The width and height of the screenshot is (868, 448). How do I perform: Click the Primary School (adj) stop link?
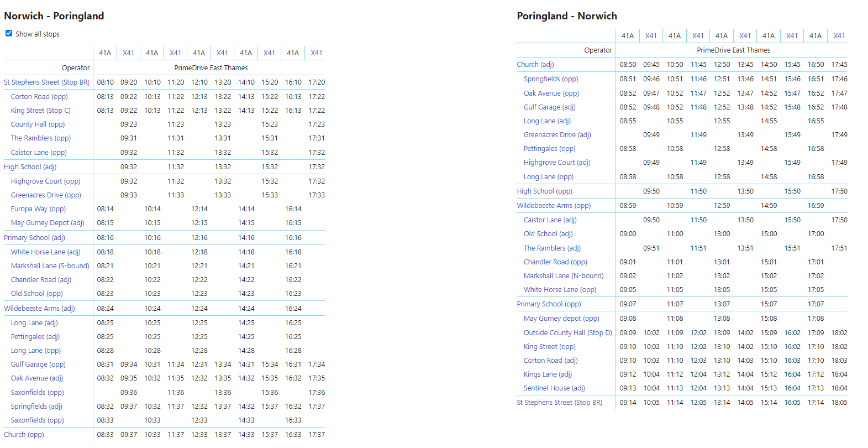click(34, 238)
